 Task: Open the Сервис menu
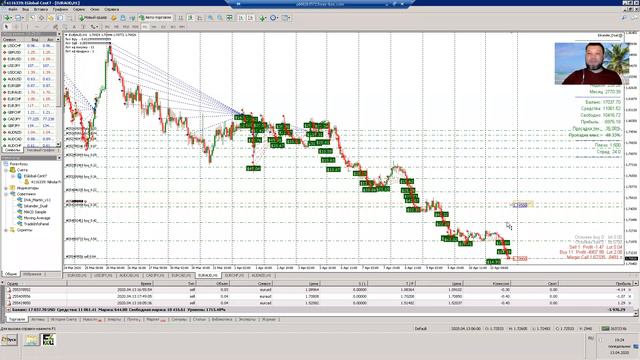pos(79,9)
